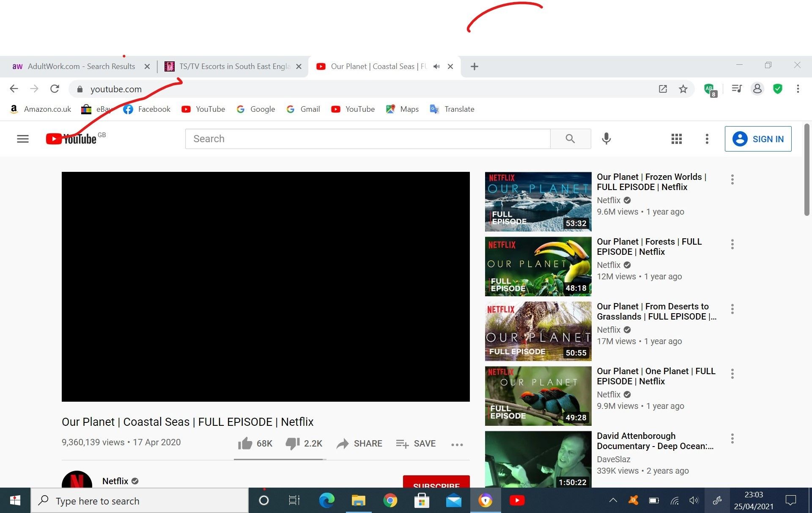This screenshot has width=812, height=513.
Task: Go back in browser history
Action: click(14, 89)
